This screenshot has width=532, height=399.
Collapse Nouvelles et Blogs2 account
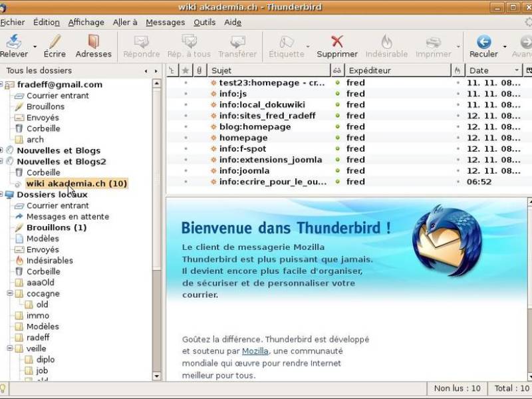(1, 161)
